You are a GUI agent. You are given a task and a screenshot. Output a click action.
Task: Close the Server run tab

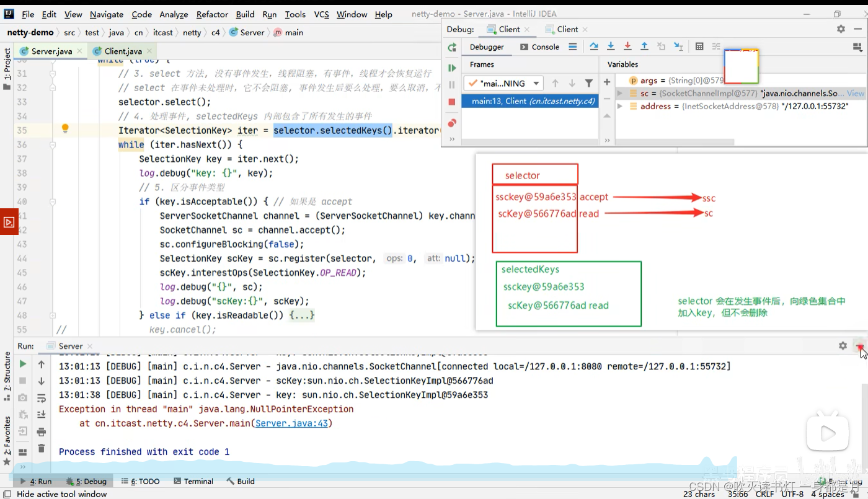89,347
